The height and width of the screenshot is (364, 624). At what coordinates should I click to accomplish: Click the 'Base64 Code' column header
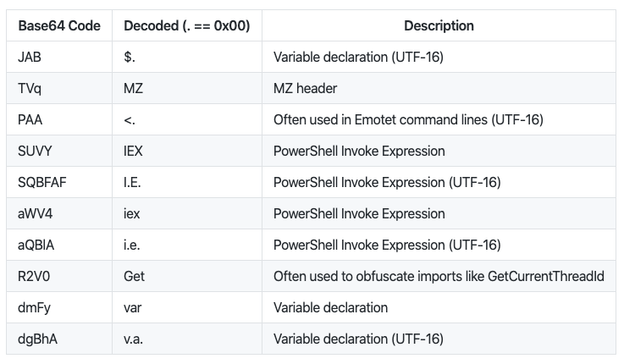[59, 26]
